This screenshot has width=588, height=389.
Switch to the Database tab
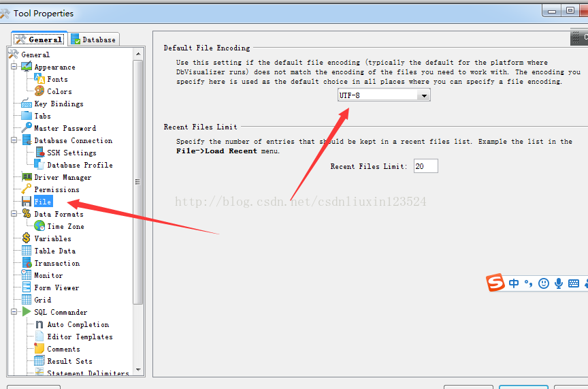coord(94,40)
